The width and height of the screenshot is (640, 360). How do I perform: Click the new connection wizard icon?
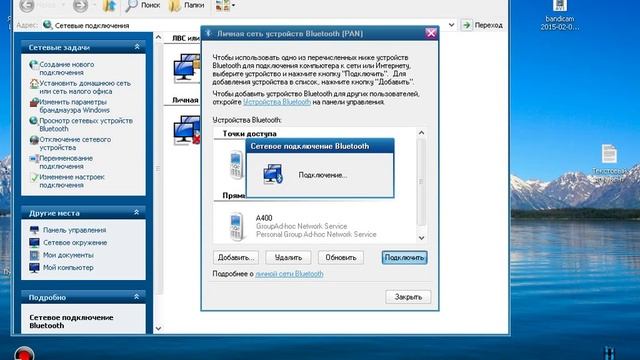34,65
